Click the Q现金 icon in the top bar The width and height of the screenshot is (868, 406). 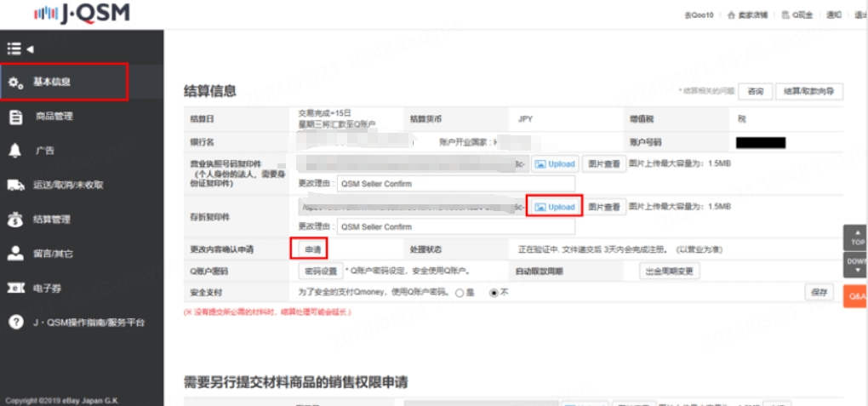pos(785,15)
